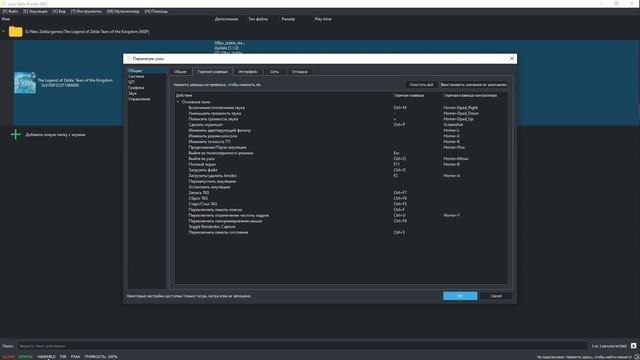The height and width of the screenshot is (360, 640).
Task: Click the volume 100% status bar indicator
Action: (101, 357)
